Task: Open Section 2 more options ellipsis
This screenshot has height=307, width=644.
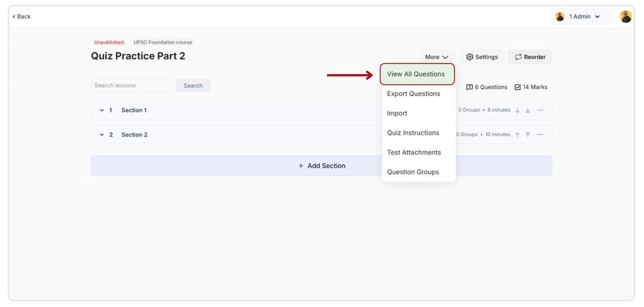Action: pos(540,135)
